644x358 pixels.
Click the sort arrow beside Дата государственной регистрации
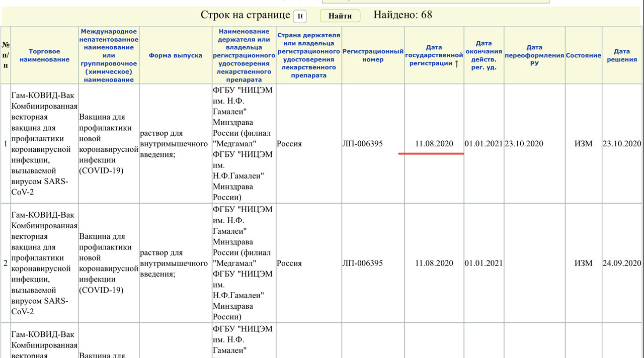point(456,63)
